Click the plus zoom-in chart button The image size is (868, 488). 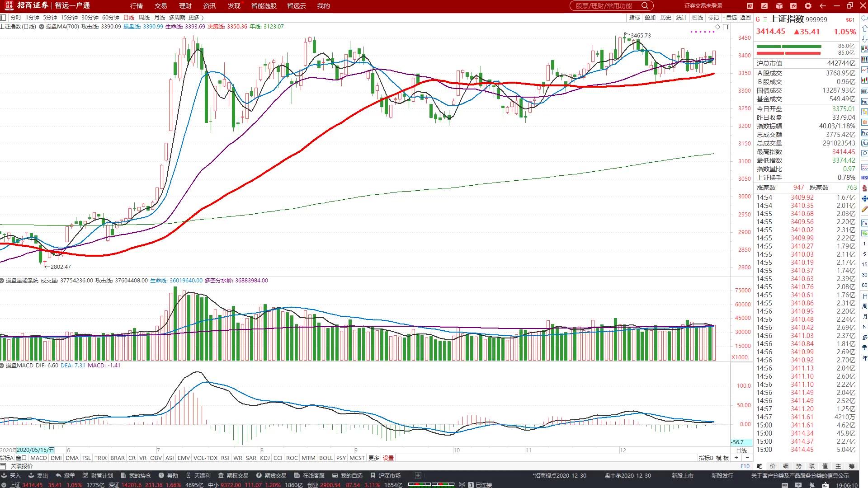tap(736, 458)
